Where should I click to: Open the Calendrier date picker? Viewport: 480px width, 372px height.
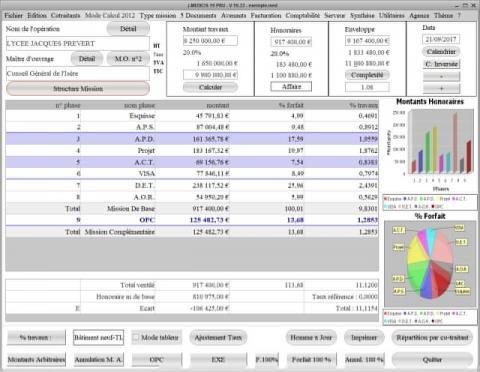coord(441,52)
